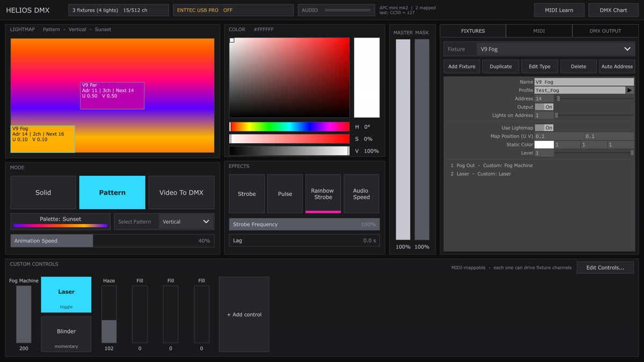The height and width of the screenshot is (362, 644).
Task: Open the DMX Chart
Action: pos(613,10)
